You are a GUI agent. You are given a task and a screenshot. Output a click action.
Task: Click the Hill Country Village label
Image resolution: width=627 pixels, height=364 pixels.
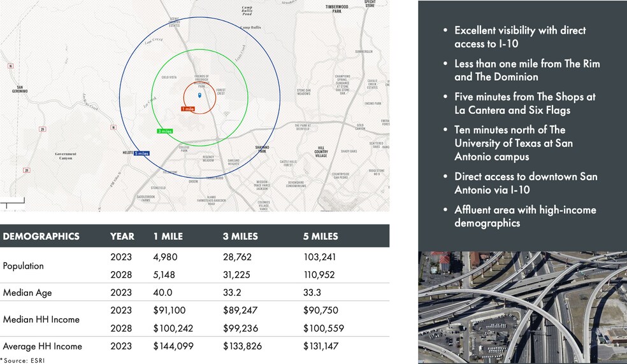click(321, 151)
